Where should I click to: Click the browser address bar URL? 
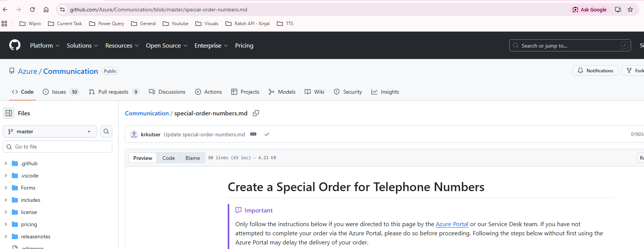coord(158,10)
